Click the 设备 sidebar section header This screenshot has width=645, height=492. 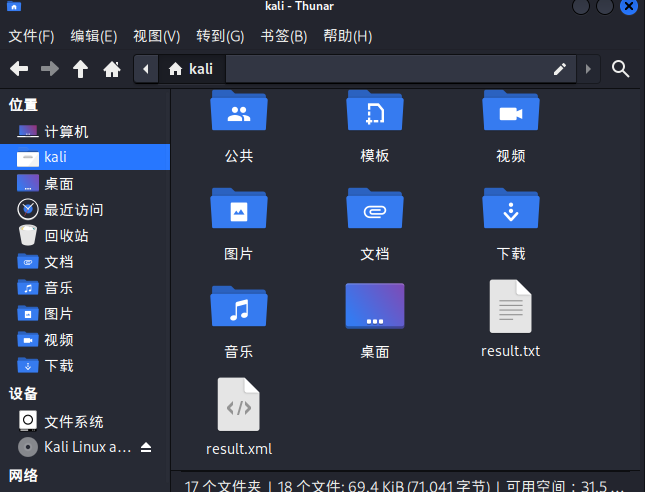point(23,394)
